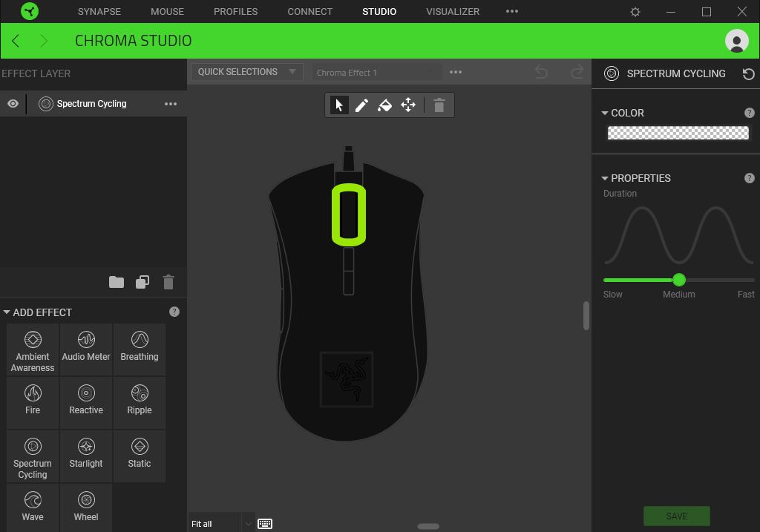Viewport: 760px width, 532px height.
Task: Click the canvas horizontal scrollbar
Action: (x=428, y=526)
